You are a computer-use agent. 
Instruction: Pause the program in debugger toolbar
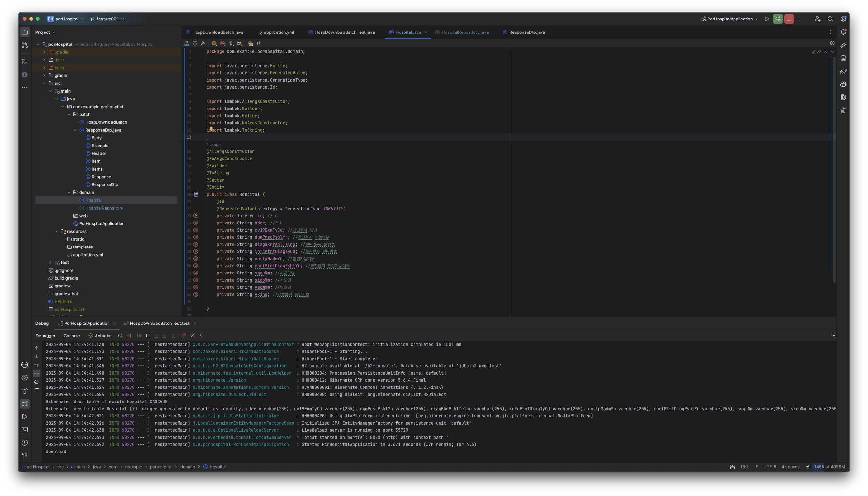(148, 336)
